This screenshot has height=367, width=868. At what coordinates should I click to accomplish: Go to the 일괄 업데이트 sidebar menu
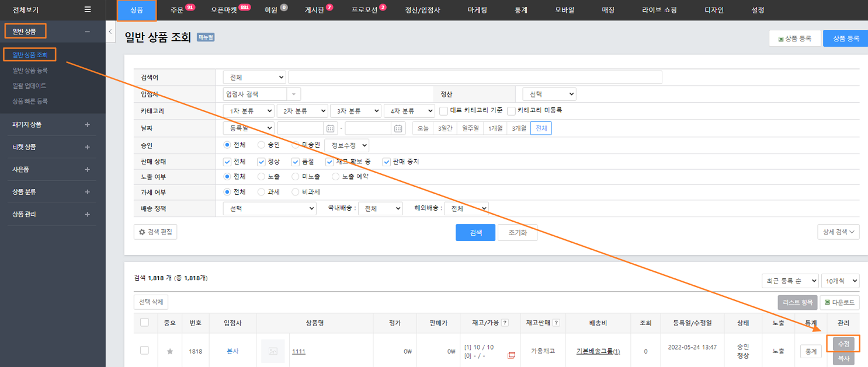29,86
